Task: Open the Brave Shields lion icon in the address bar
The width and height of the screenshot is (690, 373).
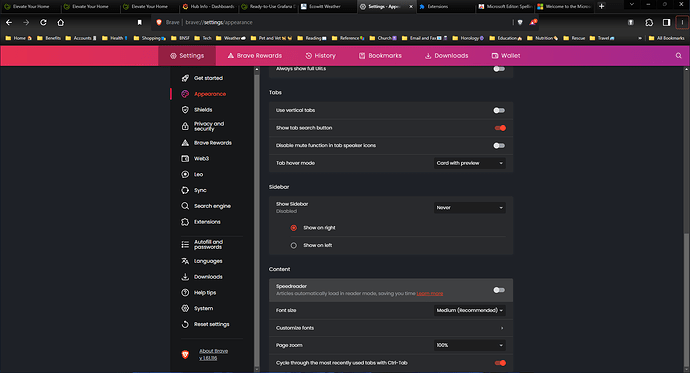Action: [x=520, y=22]
